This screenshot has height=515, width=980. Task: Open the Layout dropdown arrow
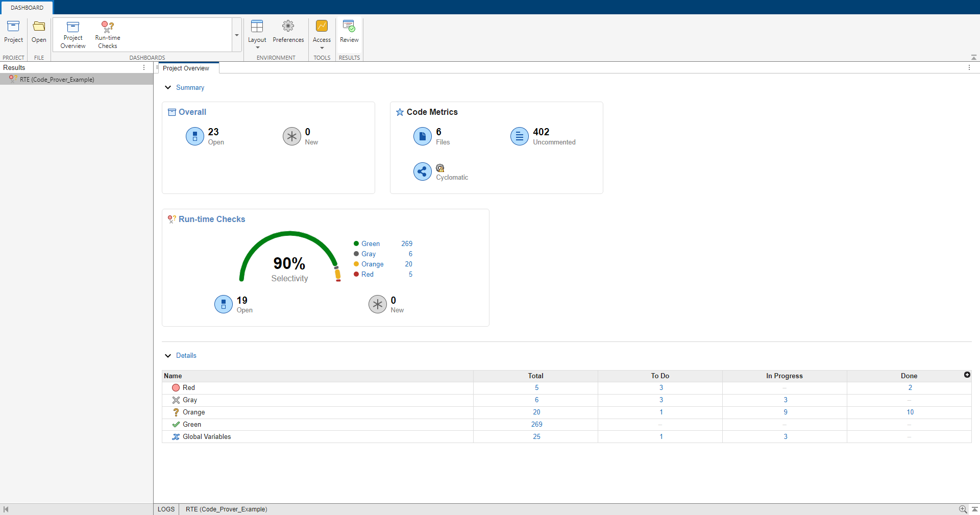[257, 47]
